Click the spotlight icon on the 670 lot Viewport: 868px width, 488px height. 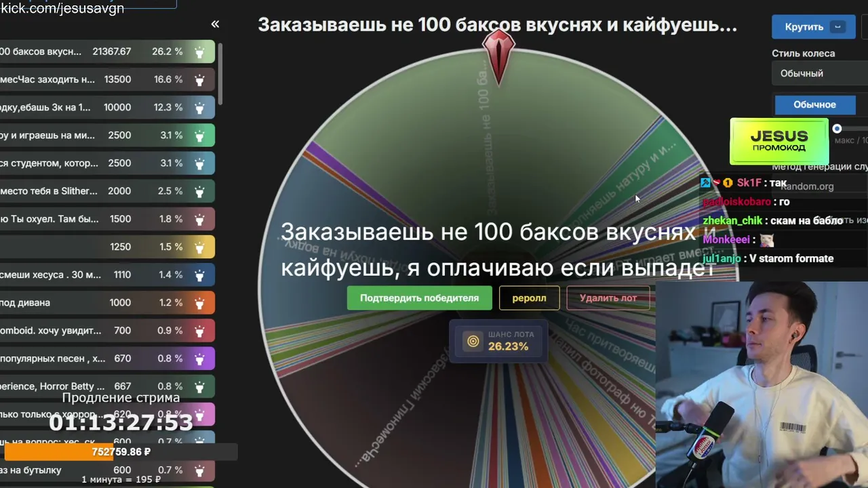199,359
